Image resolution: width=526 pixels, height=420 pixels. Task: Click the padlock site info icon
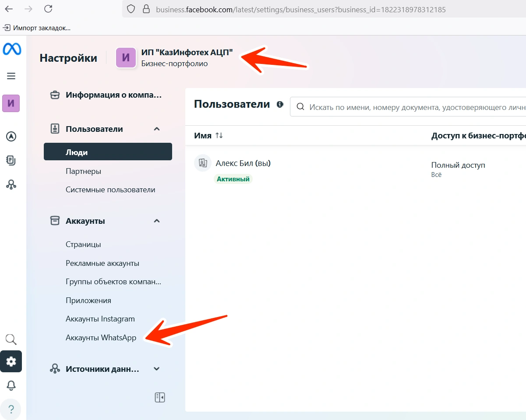146,9
